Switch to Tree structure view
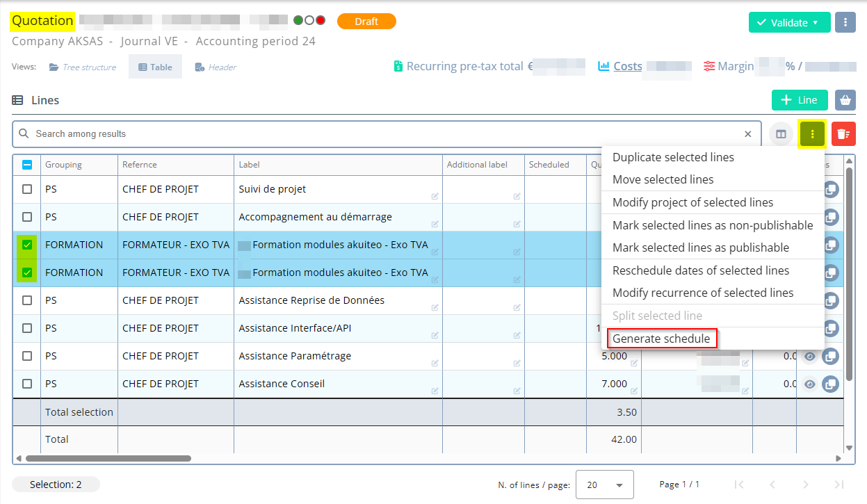Screen dimensions: 867x504 [82, 67]
